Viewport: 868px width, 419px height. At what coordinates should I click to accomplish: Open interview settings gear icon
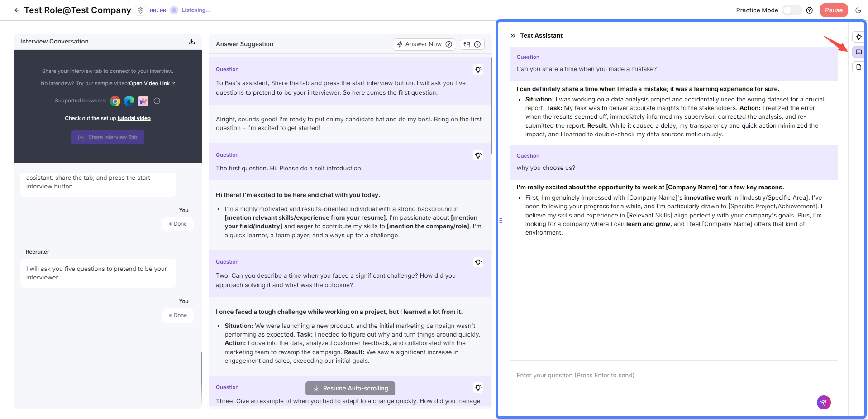click(141, 10)
